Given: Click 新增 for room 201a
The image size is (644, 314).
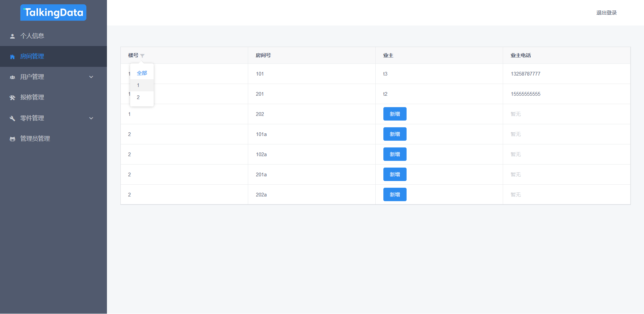Looking at the screenshot, I should click(x=395, y=174).
